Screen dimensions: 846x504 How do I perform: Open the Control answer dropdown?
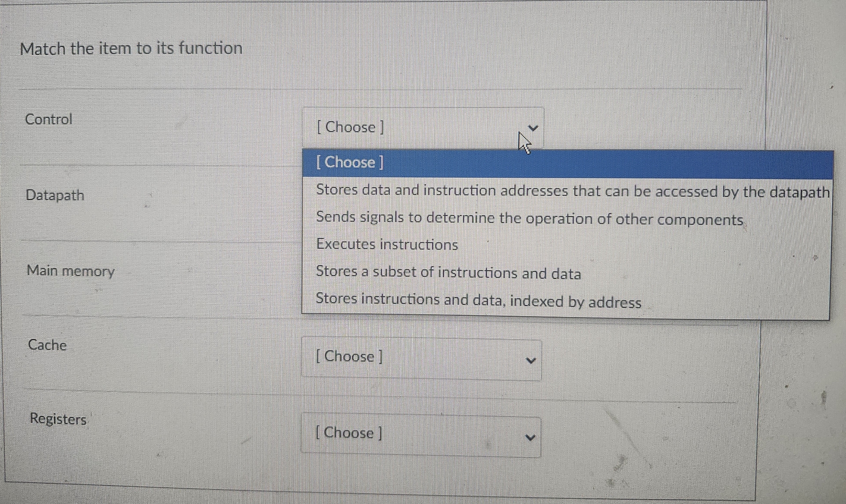(420, 127)
